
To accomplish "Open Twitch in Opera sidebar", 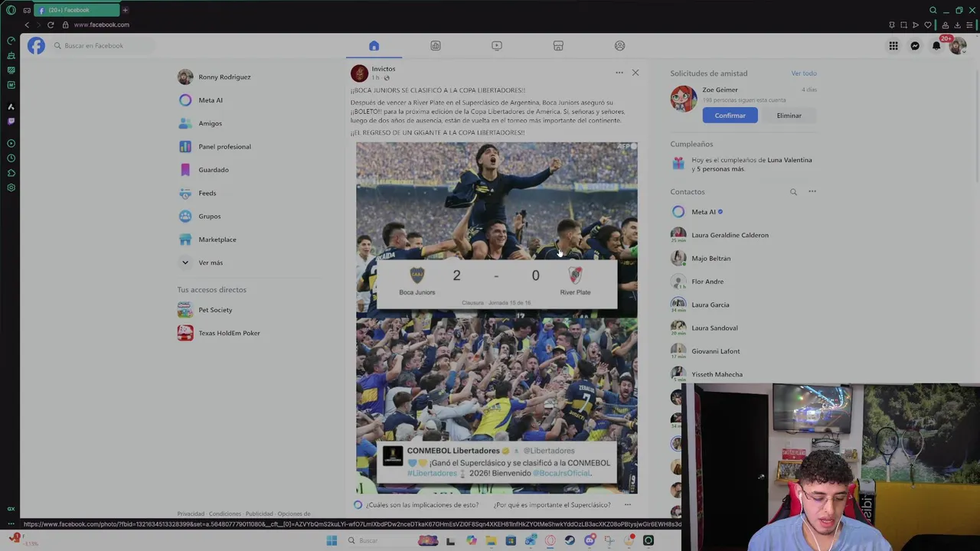I will tap(11, 121).
